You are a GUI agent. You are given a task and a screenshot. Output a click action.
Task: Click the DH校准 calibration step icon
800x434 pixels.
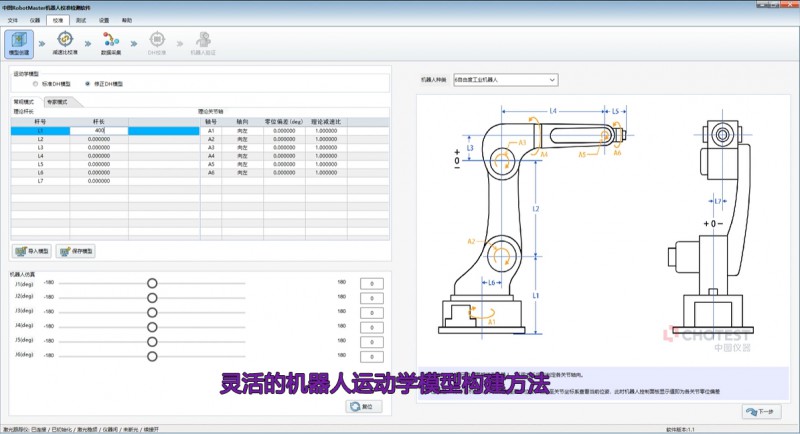157,41
